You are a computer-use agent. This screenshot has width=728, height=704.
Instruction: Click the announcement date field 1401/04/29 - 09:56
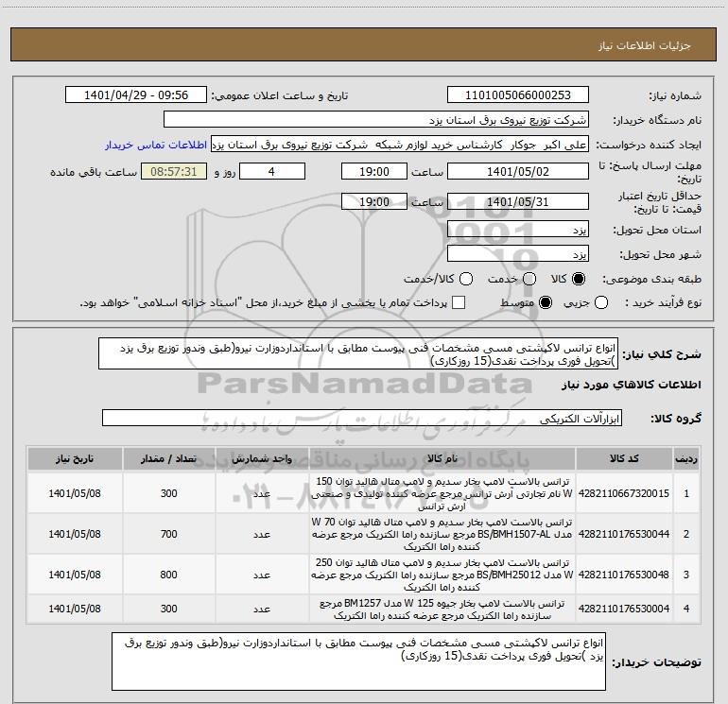pyautogui.click(x=136, y=94)
